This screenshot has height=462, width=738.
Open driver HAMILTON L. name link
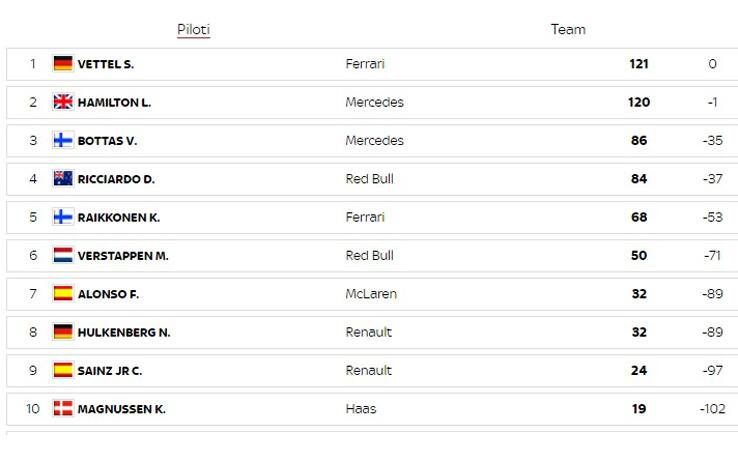click(x=114, y=103)
